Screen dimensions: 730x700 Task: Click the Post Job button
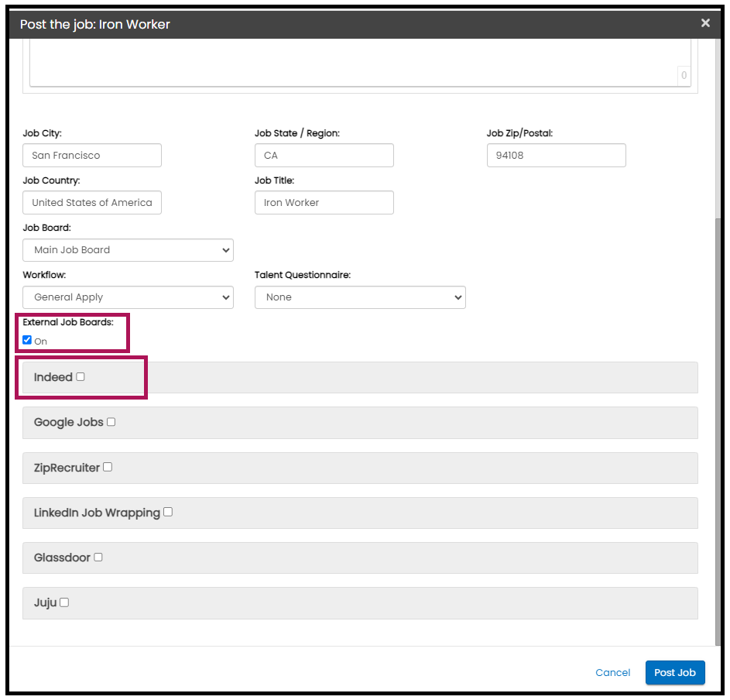tap(674, 673)
